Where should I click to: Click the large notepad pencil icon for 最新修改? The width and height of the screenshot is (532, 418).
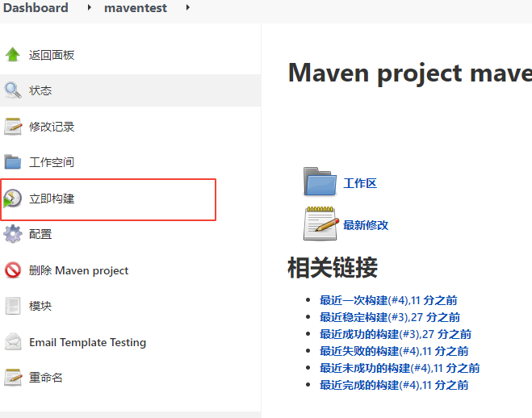pyautogui.click(x=320, y=224)
